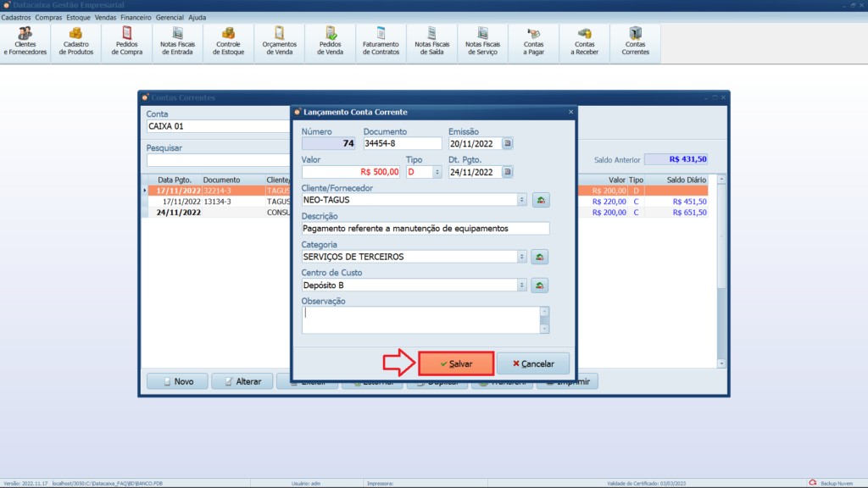Click the Cancelar button
The width and height of the screenshot is (868, 488).
coord(533,363)
